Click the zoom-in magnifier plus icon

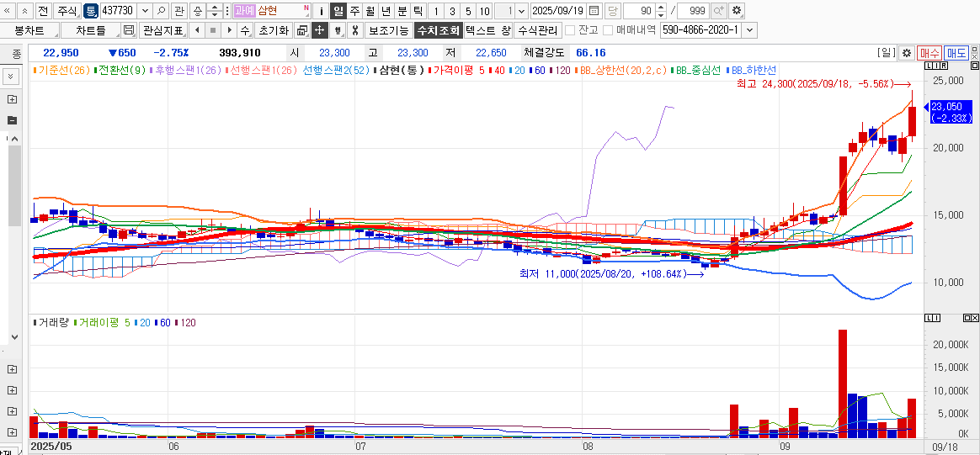click(x=718, y=11)
